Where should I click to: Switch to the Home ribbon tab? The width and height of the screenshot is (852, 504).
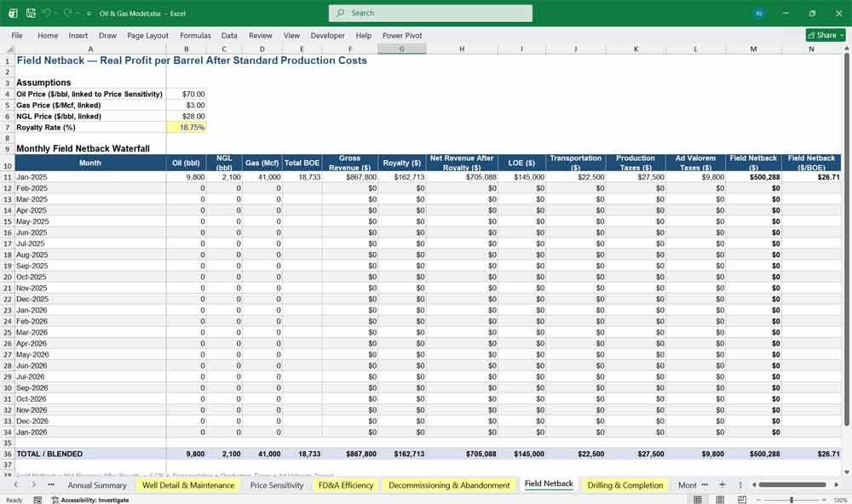point(48,35)
